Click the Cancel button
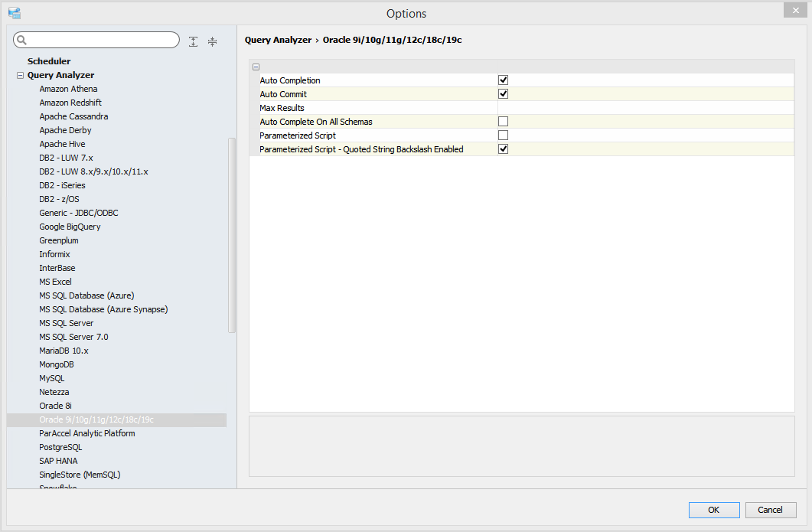Viewport: 812px width, 532px height. pos(770,510)
